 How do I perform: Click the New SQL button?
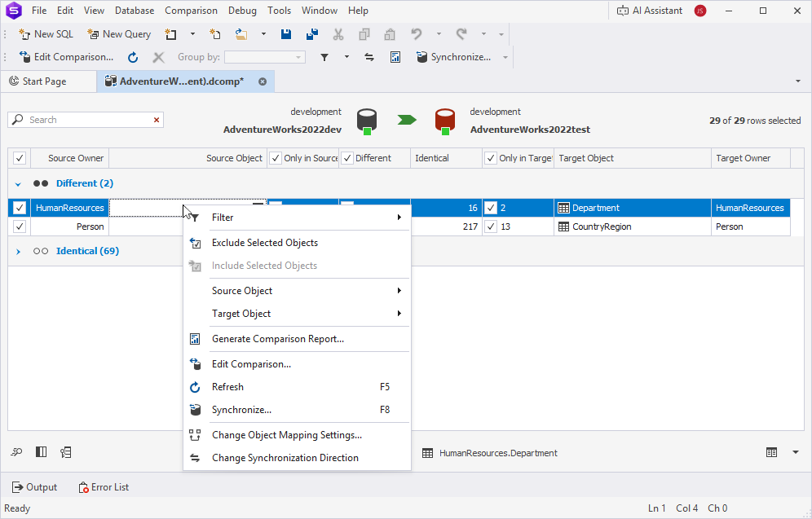tap(46, 34)
